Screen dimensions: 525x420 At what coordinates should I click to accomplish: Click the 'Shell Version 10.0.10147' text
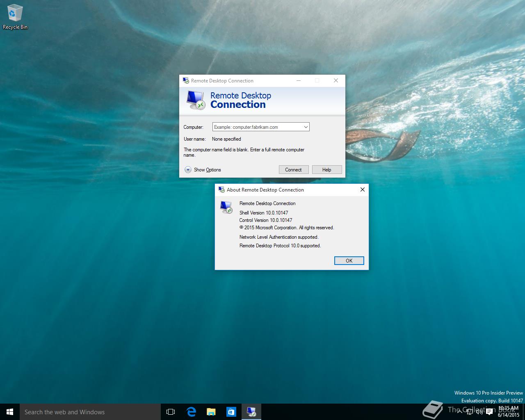pos(264,213)
